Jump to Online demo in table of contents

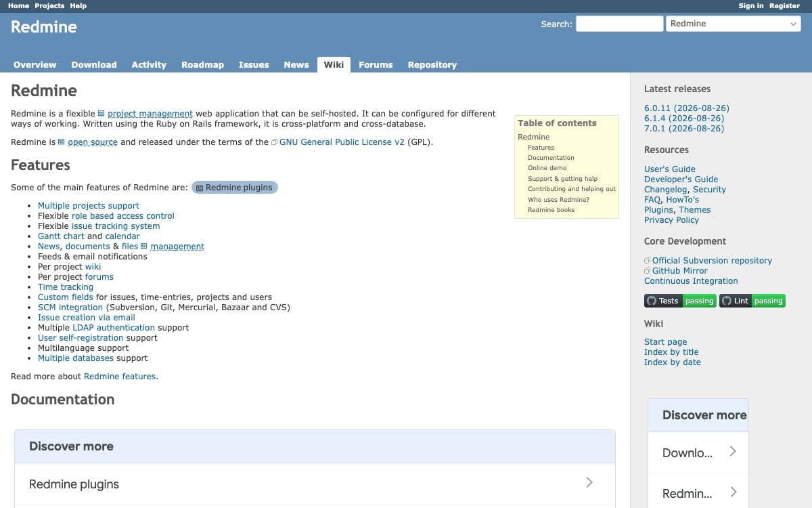(547, 168)
